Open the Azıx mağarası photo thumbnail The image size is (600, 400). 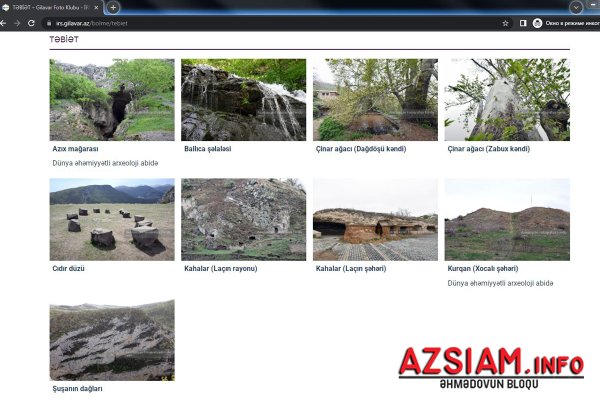pos(112,100)
